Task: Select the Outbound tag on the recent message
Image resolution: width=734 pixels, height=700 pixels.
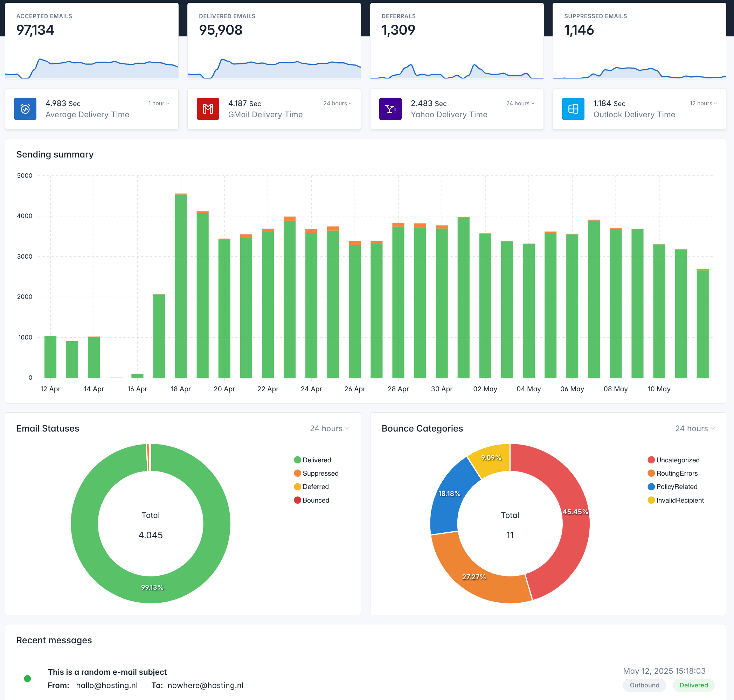Action: point(644,685)
